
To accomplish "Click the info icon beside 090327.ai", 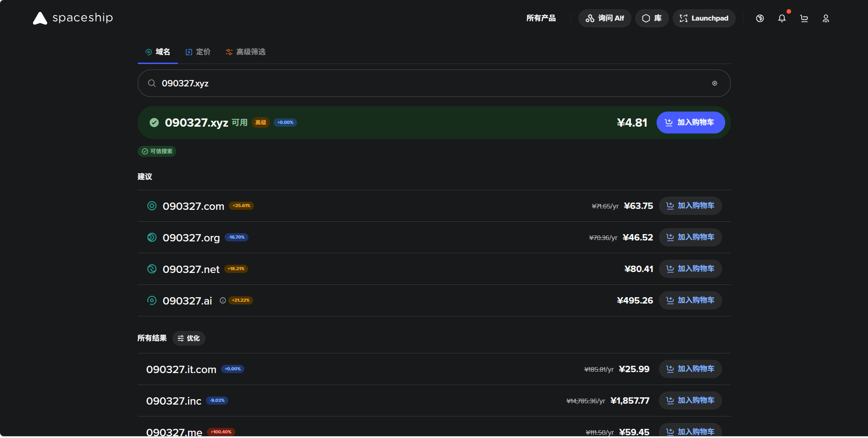I will pos(223,300).
